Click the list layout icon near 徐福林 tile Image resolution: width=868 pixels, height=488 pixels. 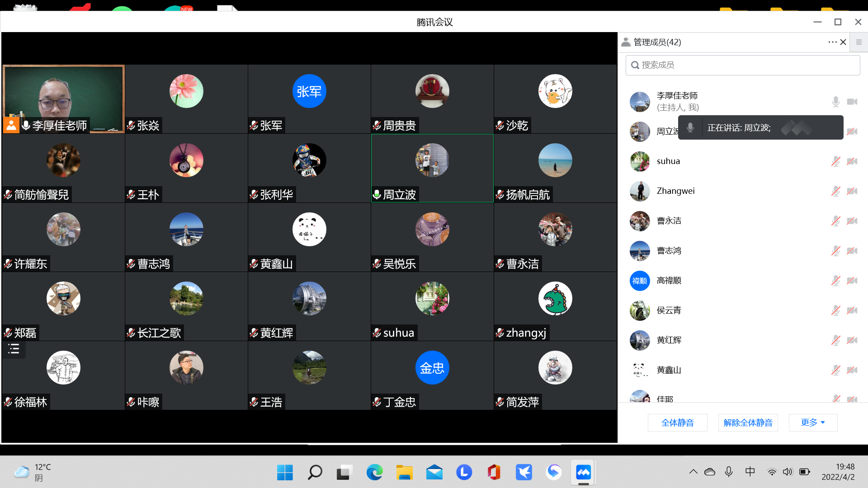pyautogui.click(x=14, y=349)
